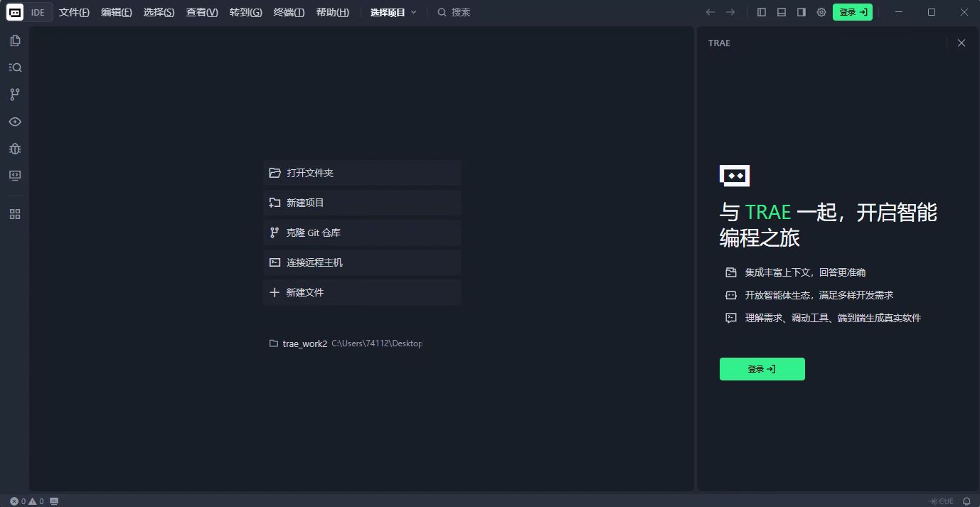
Task: Navigate back with the left arrow
Action: tap(710, 12)
